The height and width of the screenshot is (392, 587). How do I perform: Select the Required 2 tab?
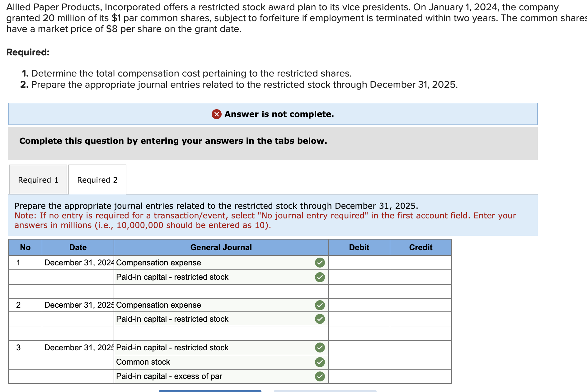tap(97, 180)
